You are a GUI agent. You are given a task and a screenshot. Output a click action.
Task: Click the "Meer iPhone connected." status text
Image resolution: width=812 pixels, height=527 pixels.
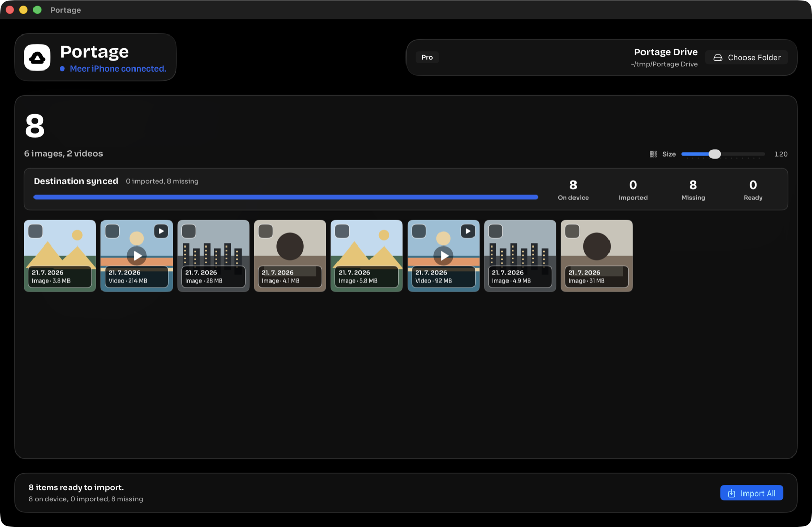point(118,68)
